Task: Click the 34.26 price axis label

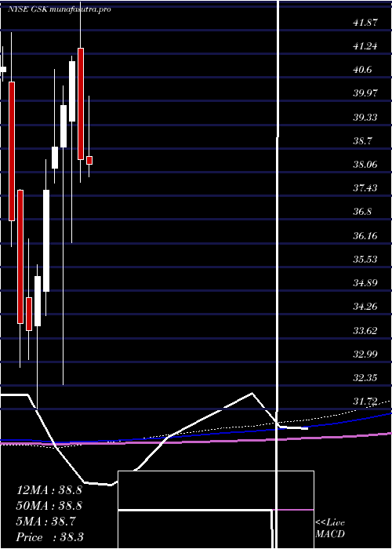Action: point(365,307)
